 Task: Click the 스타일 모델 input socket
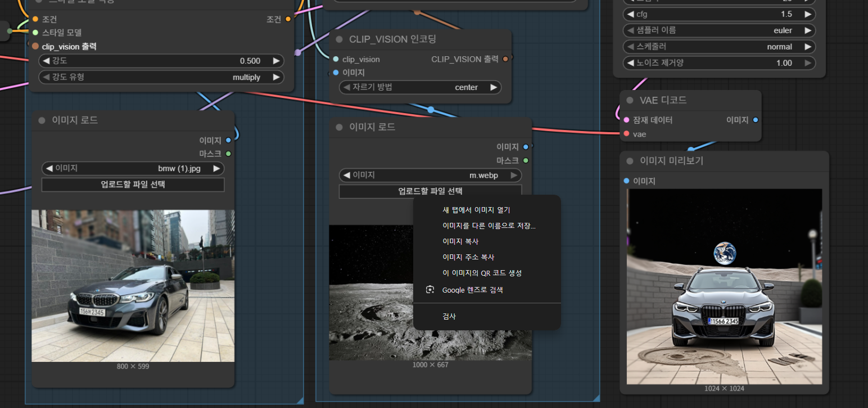(x=35, y=33)
